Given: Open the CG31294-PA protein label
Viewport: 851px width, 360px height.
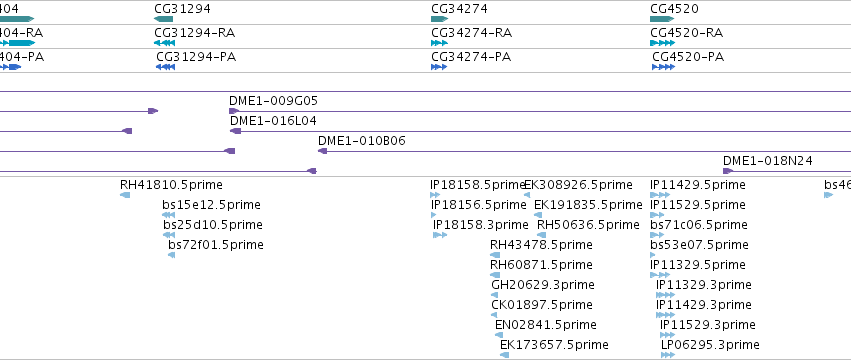Looking at the screenshot, I should [x=196, y=57].
